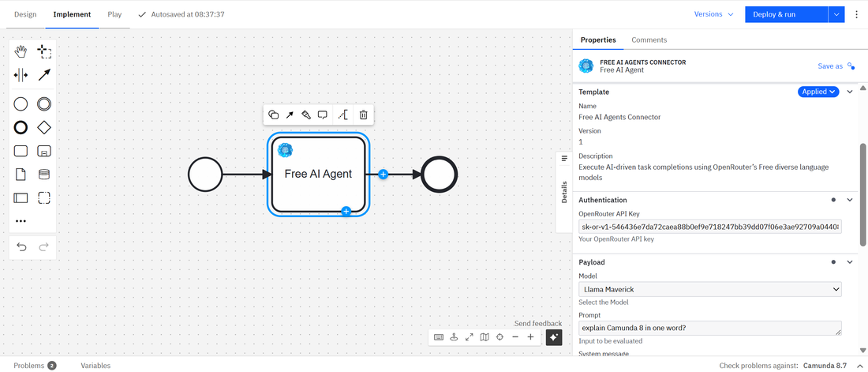Screen dimensions: 868x372
Task: Toggle fullscreen mode for the canvas
Action: click(x=469, y=337)
